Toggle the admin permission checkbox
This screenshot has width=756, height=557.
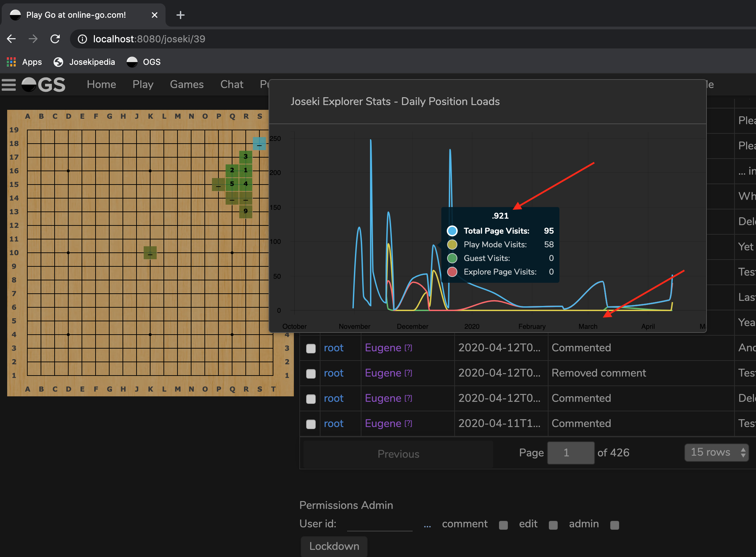pos(615,525)
